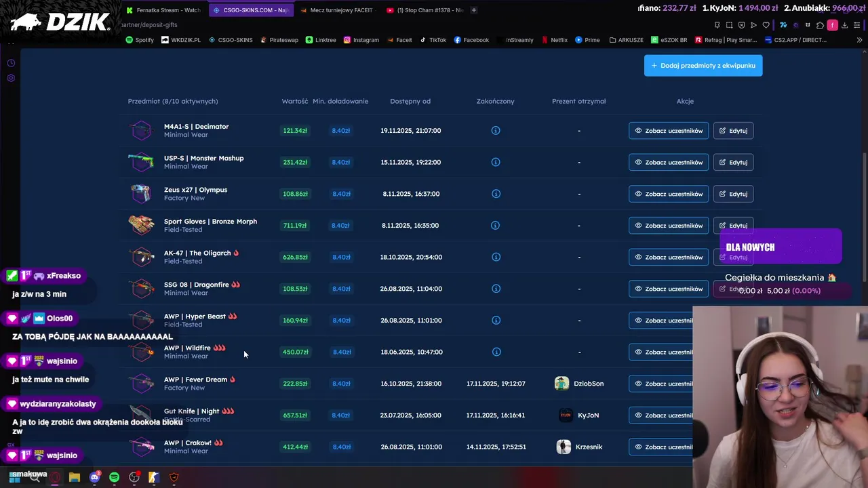This screenshot has width=868, height=488.
Task: Open the eSZOK BR bookmark
Action: click(668, 40)
